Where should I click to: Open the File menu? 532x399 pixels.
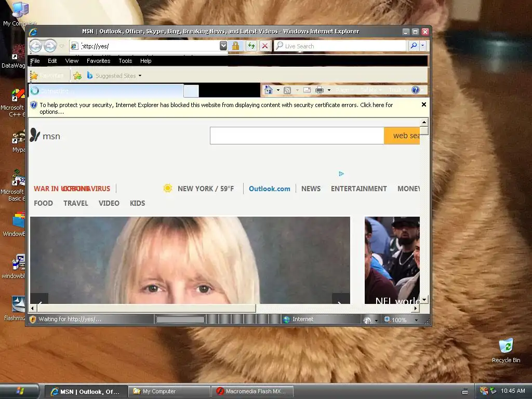35,61
